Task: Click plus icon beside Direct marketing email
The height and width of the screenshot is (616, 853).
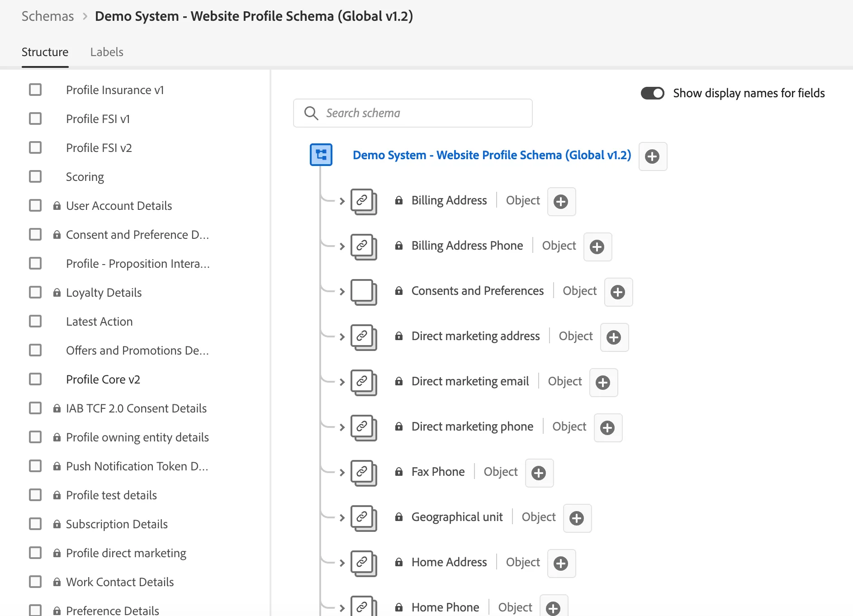Action: 603,383
